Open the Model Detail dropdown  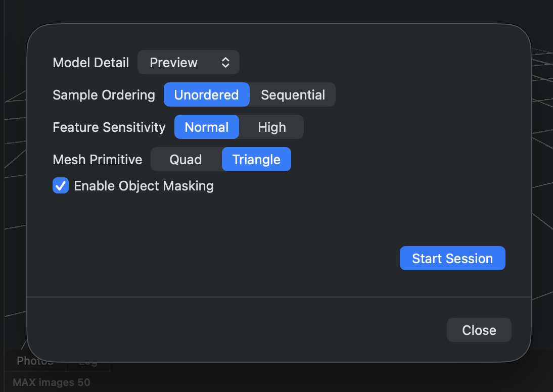[188, 63]
